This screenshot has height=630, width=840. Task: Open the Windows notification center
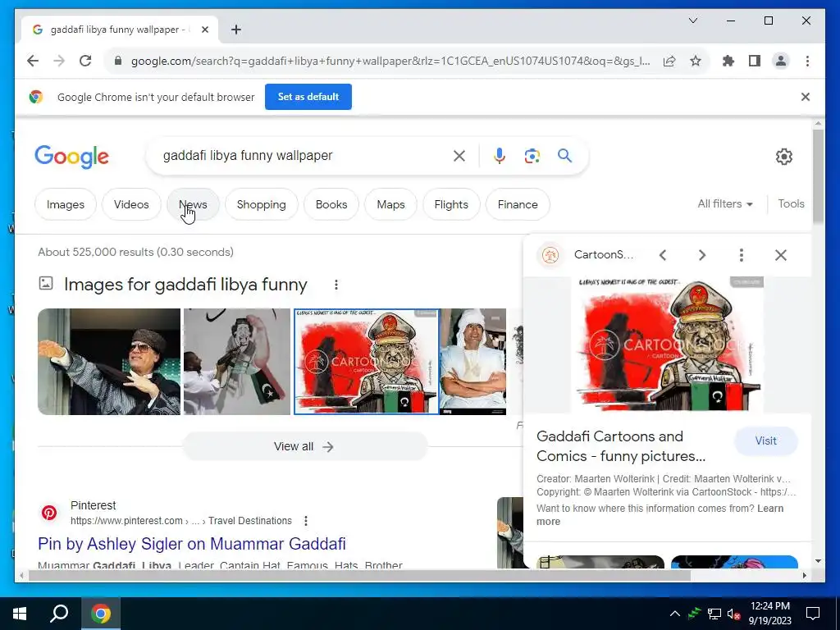(813, 614)
